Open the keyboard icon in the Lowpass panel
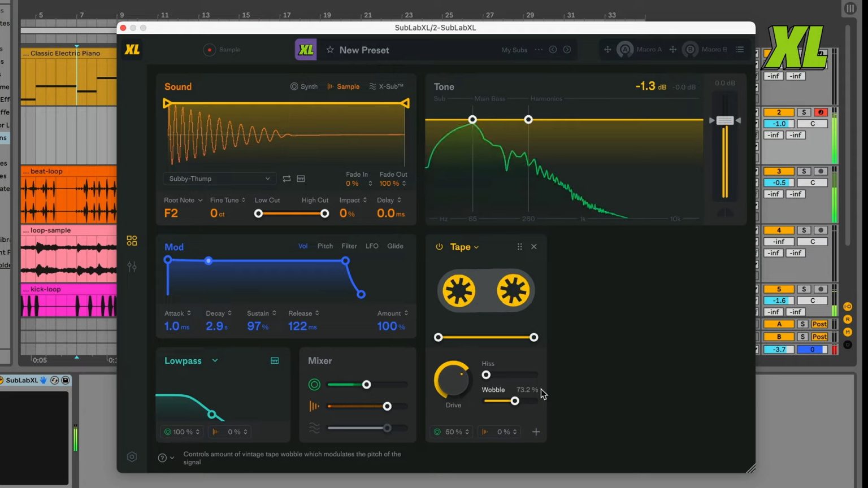The height and width of the screenshot is (488, 868). 275,360
